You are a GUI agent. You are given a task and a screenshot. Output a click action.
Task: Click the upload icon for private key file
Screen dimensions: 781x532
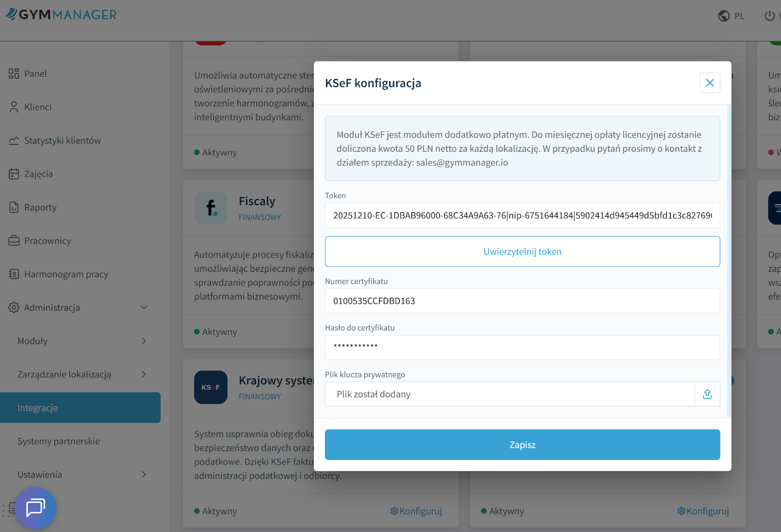[x=707, y=394]
